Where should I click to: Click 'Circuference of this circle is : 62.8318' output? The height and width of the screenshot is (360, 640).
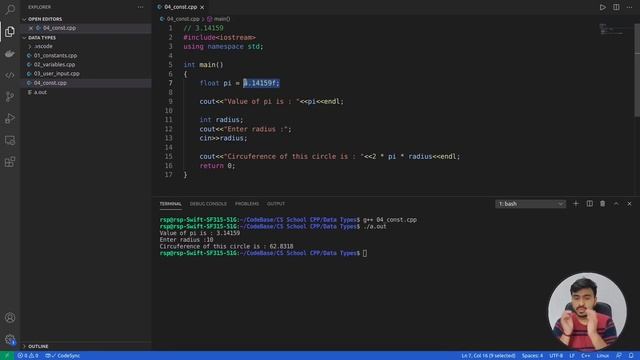(227, 247)
